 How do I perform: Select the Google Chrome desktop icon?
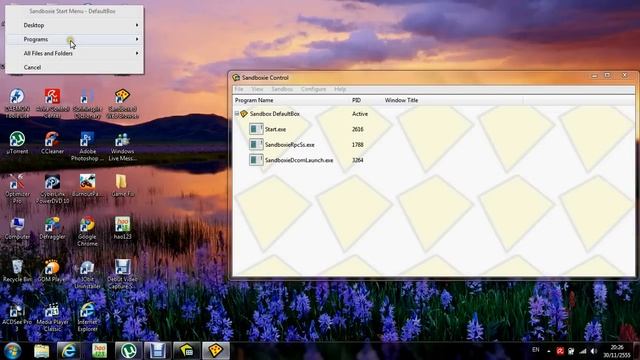[87, 231]
